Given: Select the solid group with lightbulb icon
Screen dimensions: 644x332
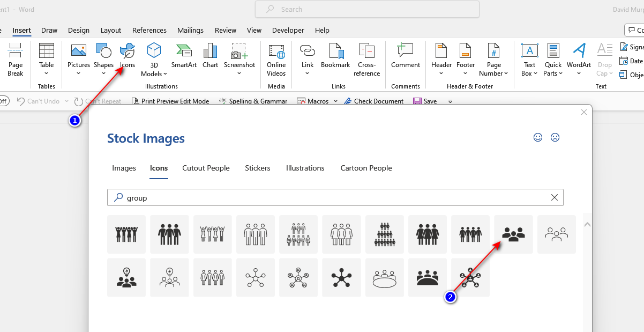Looking at the screenshot, I should click(x=126, y=277).
